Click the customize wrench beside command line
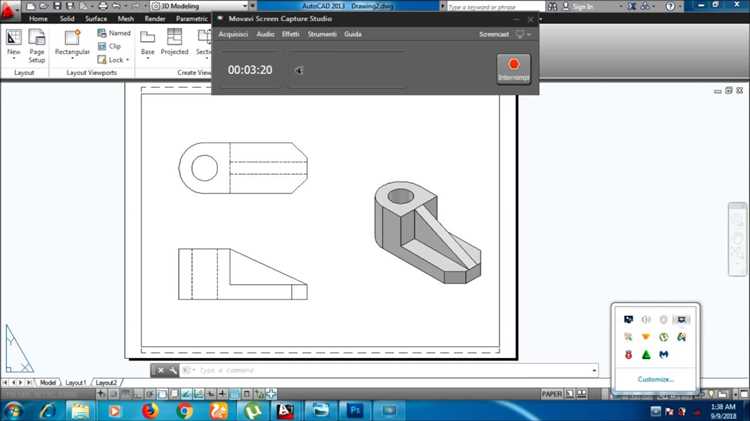The image size is (750, 421). coord(173,370)
